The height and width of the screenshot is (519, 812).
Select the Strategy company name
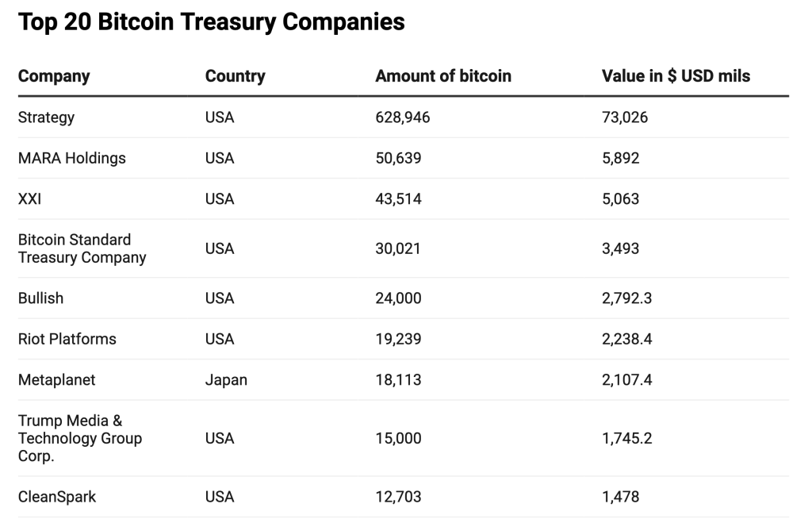[46, 117]
